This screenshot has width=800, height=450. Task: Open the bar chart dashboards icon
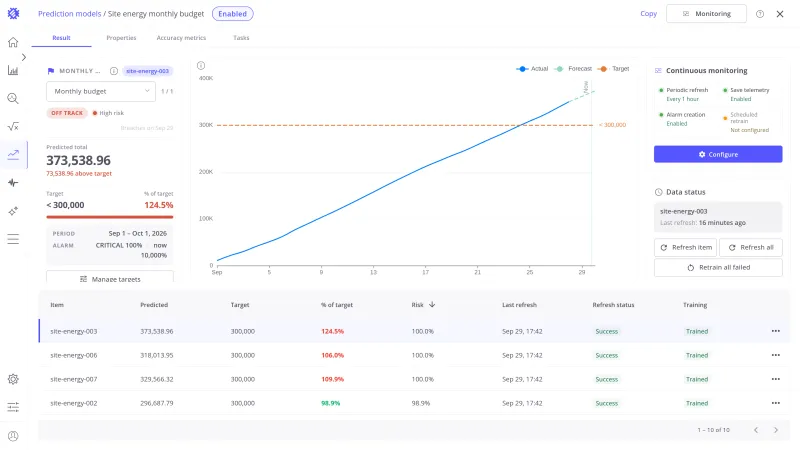point(13,70)
